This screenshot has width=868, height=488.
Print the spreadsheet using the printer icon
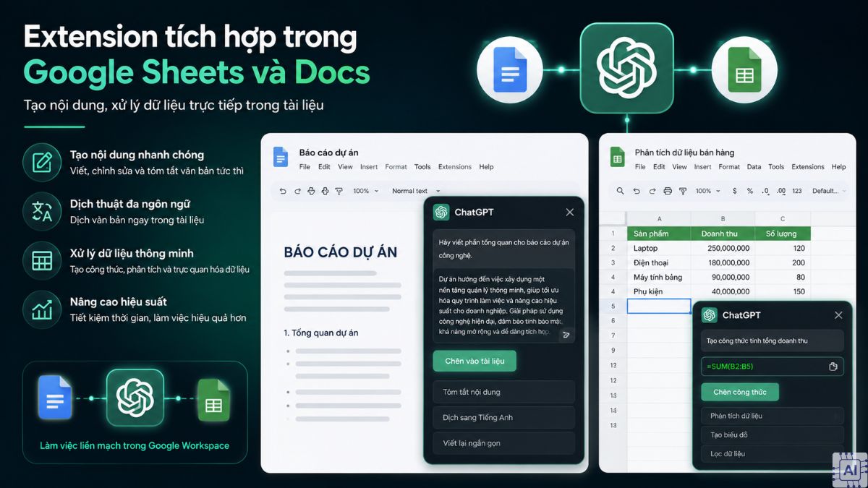(x=668, y=191)
